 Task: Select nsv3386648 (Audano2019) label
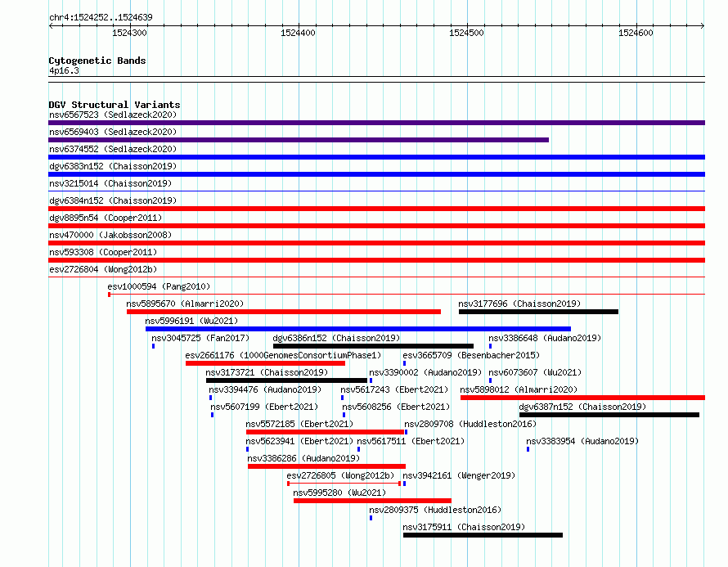545,338
